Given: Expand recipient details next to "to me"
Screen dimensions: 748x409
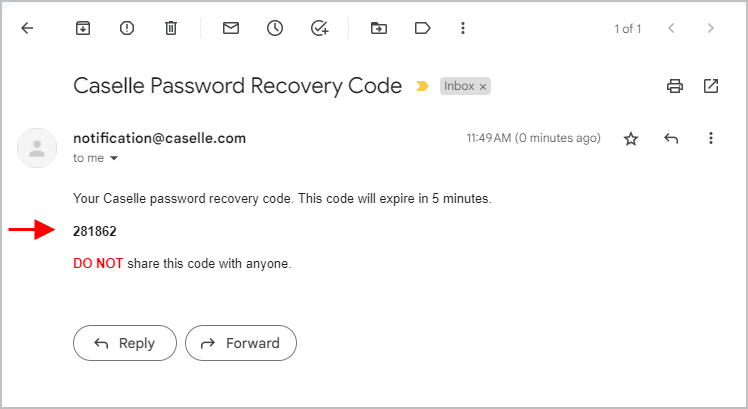Looking at the screenshot, I should tap(114, 158).
